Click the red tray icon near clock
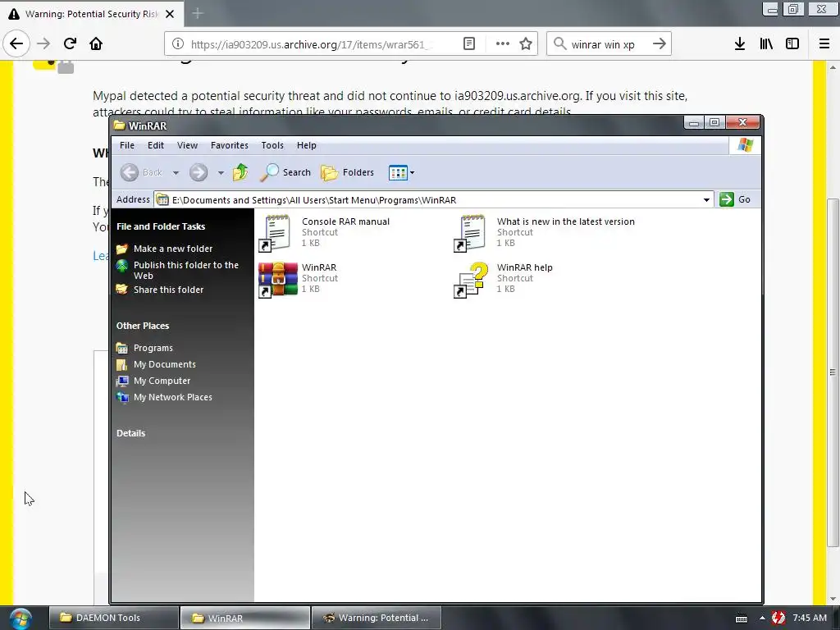 coord(778,618)
